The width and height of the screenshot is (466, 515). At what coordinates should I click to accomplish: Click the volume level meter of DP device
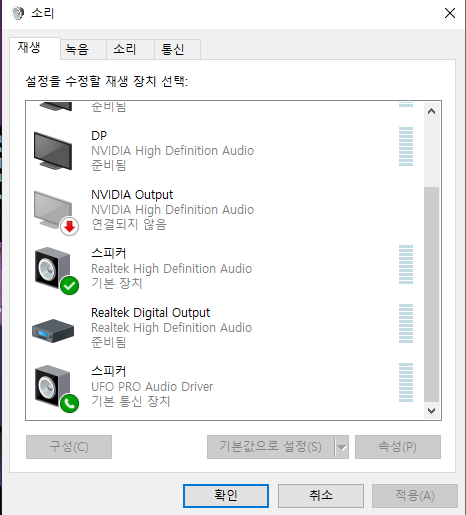click(406, 146)
